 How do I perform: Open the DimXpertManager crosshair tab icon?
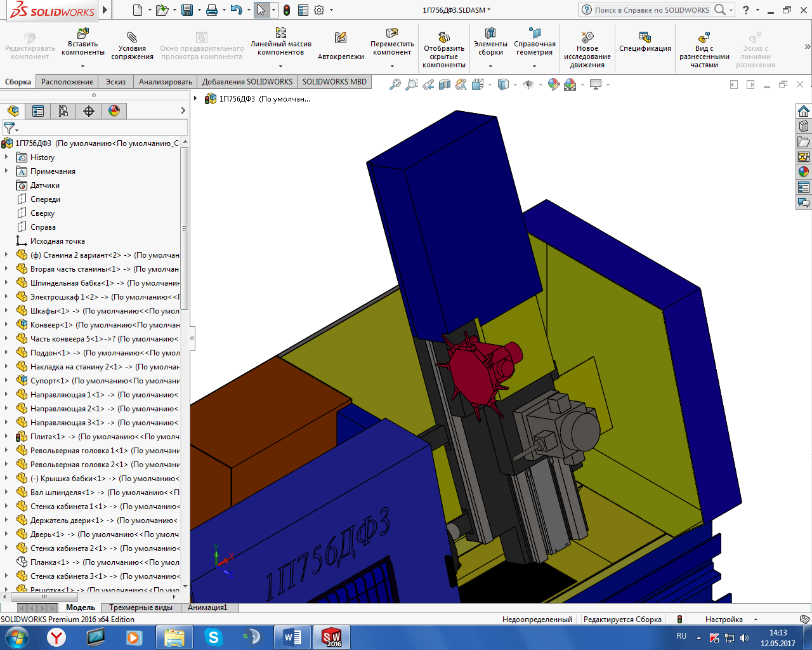pos(89,111)
